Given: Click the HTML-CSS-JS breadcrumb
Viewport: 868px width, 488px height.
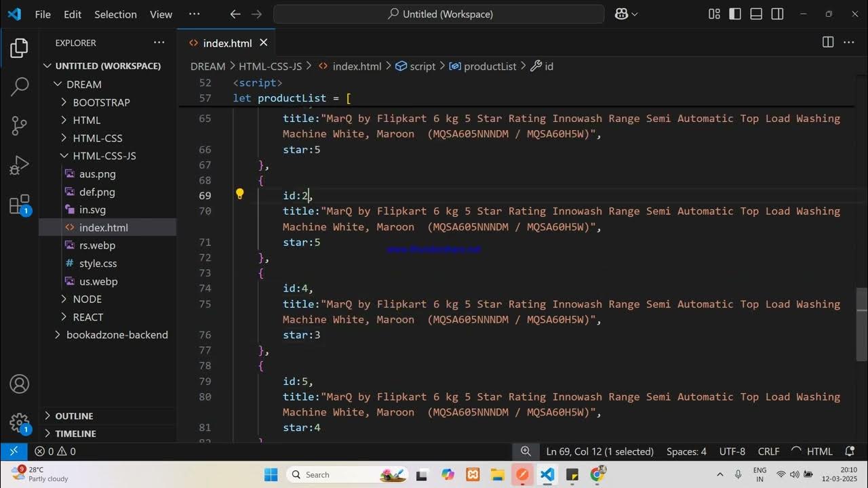Looking at the screenshot, I should point(270,66).
